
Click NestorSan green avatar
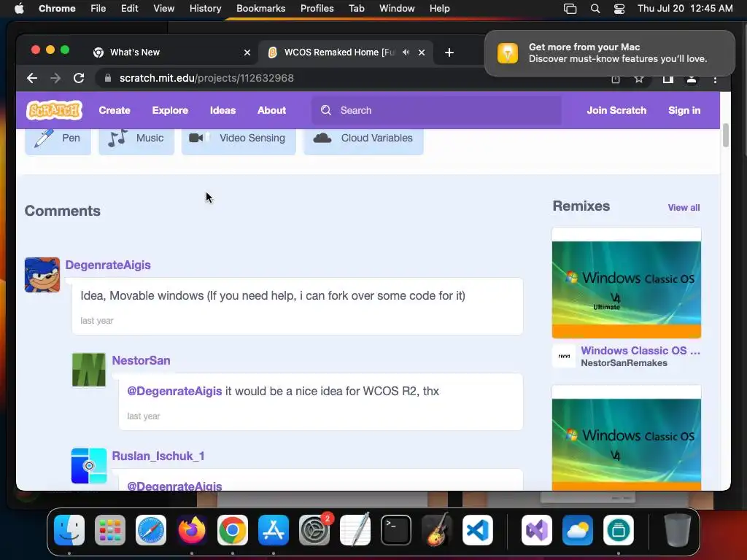tap(88, 370)
